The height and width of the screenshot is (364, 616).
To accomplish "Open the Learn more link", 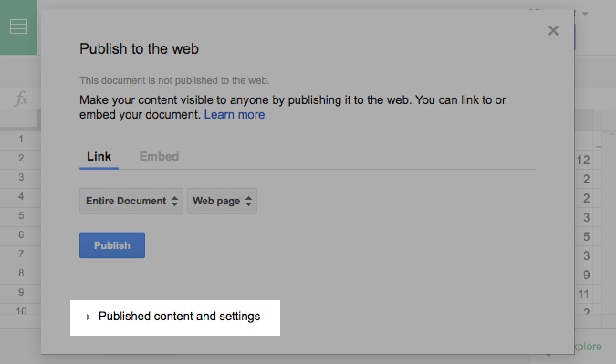I will click(x=235, y=115).
